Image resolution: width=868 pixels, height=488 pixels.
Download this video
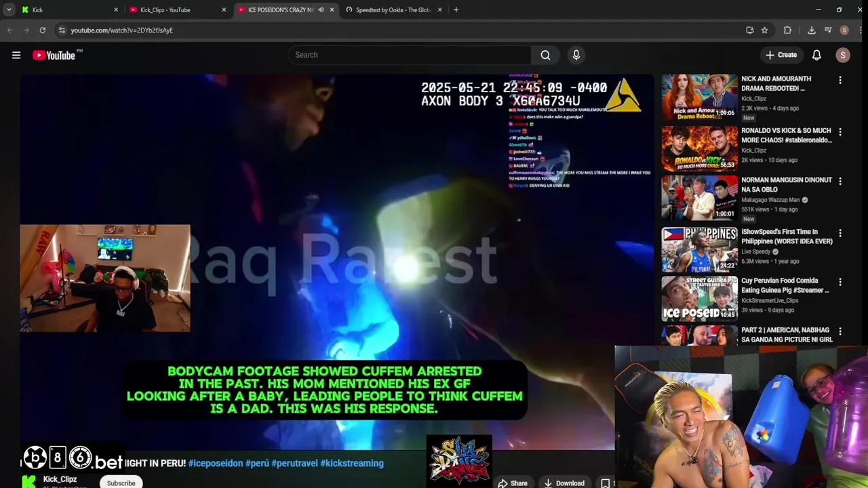point(564,483)
